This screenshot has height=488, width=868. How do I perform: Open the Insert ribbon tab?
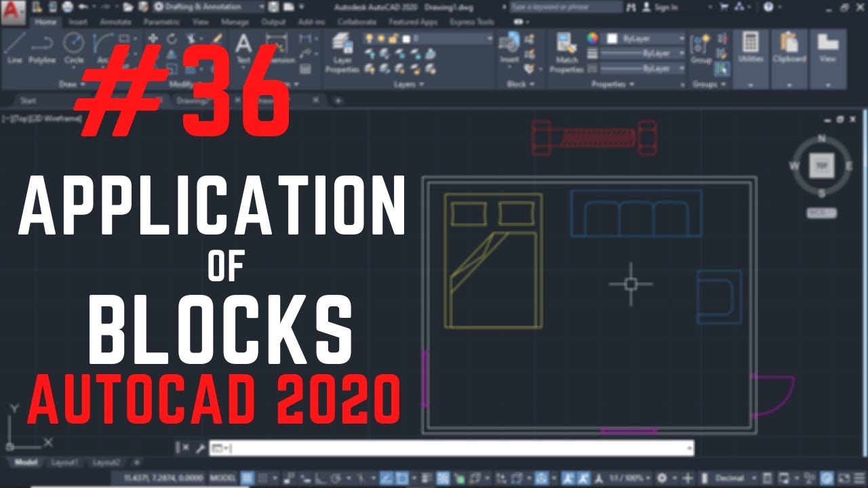click(77, 22)
